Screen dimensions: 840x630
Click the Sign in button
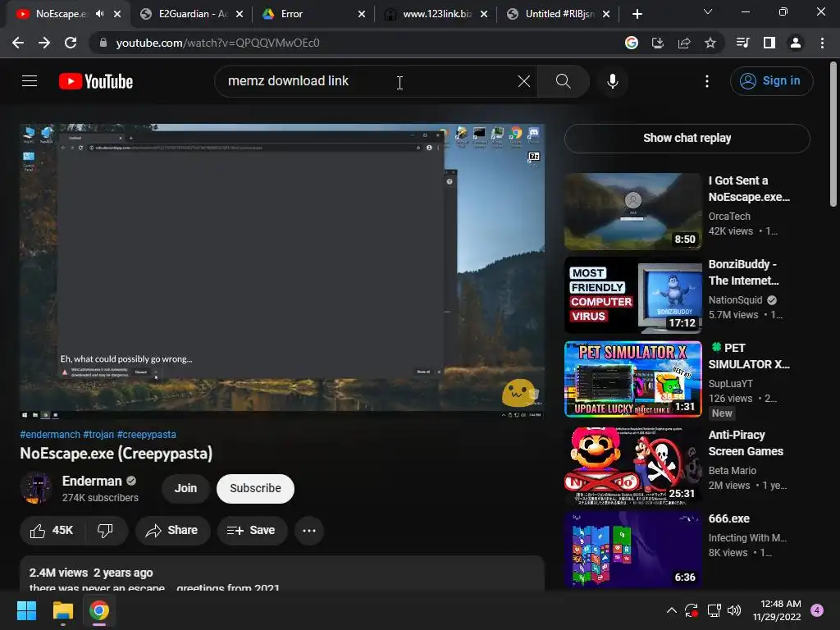click(771, 81)
